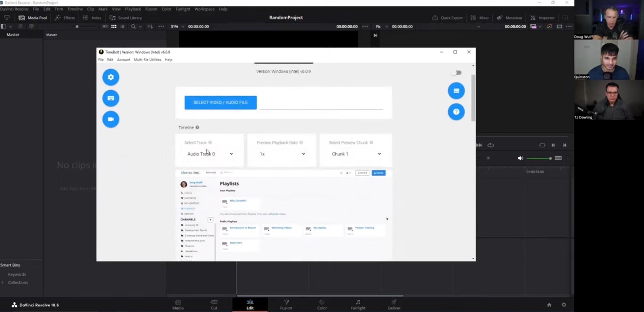The width and height of the screenshot is (644, 312).
Task: Switch to the Deliver page tab
Action: (x=394, y=305)
